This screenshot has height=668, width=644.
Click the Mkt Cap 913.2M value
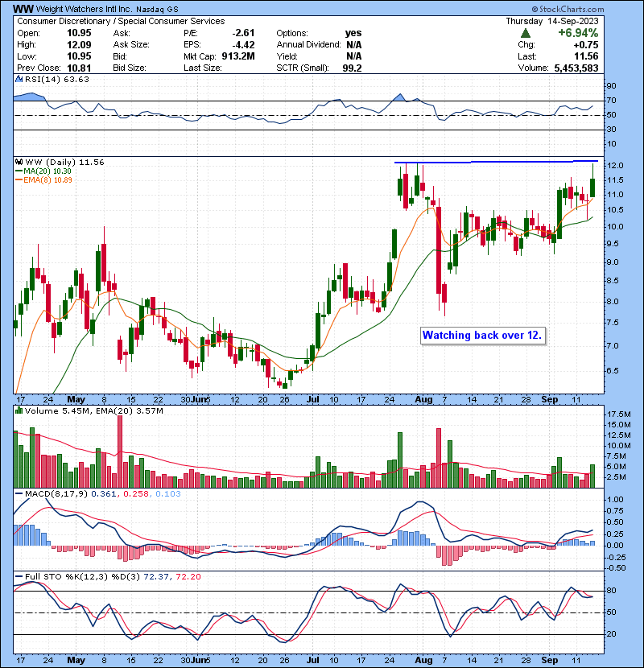[x=238, y=56]
